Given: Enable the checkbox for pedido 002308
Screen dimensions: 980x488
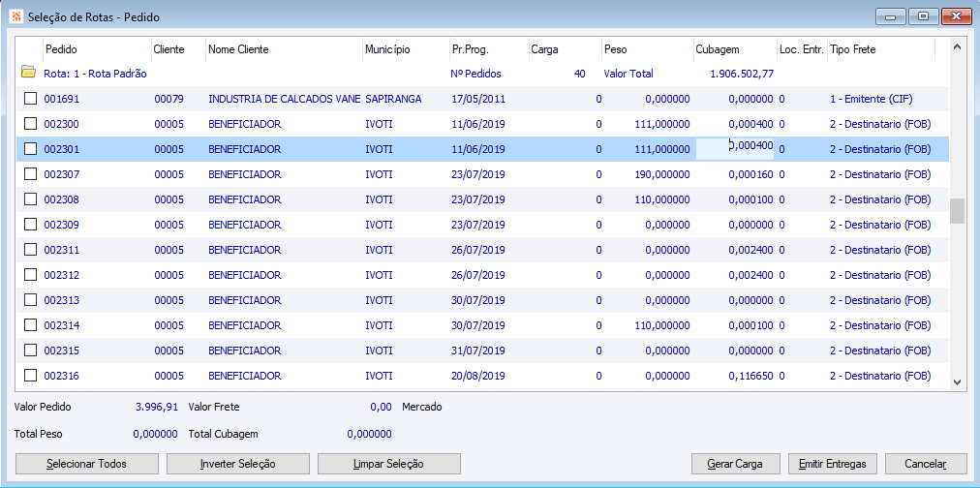Looking at the screenshot, I should tap(30, 199).
